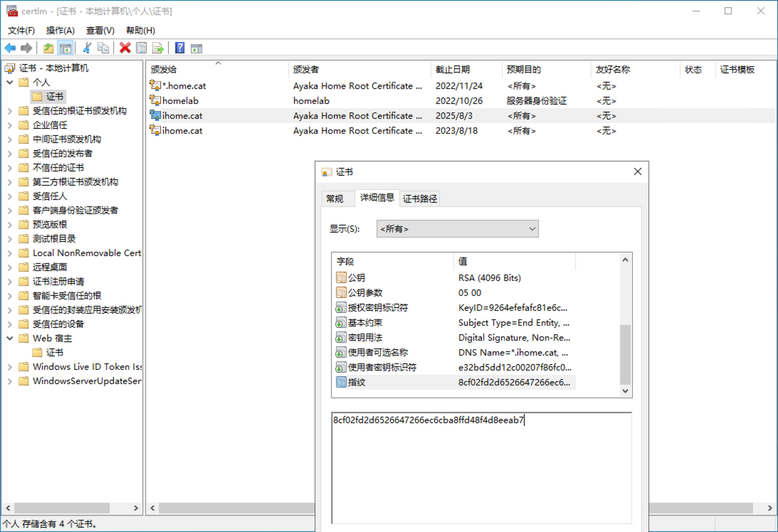Image resolution: width=778 pixels, height=532 pixels.
Task: Open the 操作(A) menu
Action: tap(61, 31)
